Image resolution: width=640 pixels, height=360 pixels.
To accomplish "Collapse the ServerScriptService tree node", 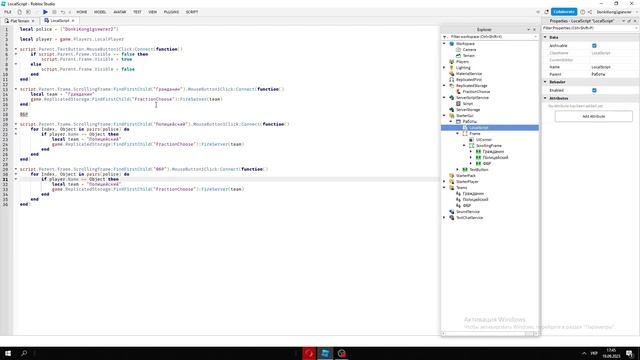I will (444, 98).
